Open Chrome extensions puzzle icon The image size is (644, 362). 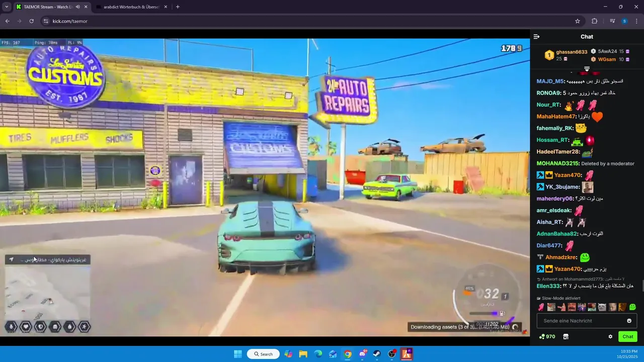pos(595,21)
